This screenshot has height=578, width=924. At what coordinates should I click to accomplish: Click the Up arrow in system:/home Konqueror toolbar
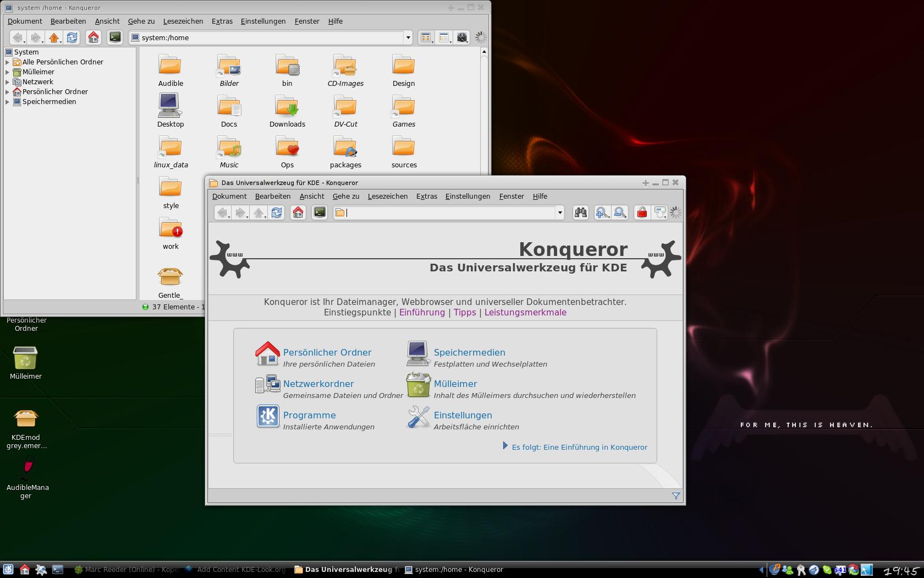pos(54,37)
